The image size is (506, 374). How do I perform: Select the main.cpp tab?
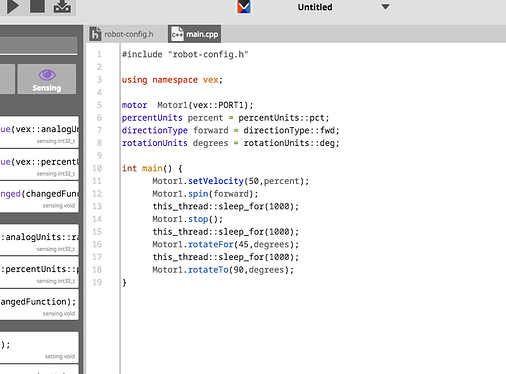pyautogui.click(x=194, y=34)
